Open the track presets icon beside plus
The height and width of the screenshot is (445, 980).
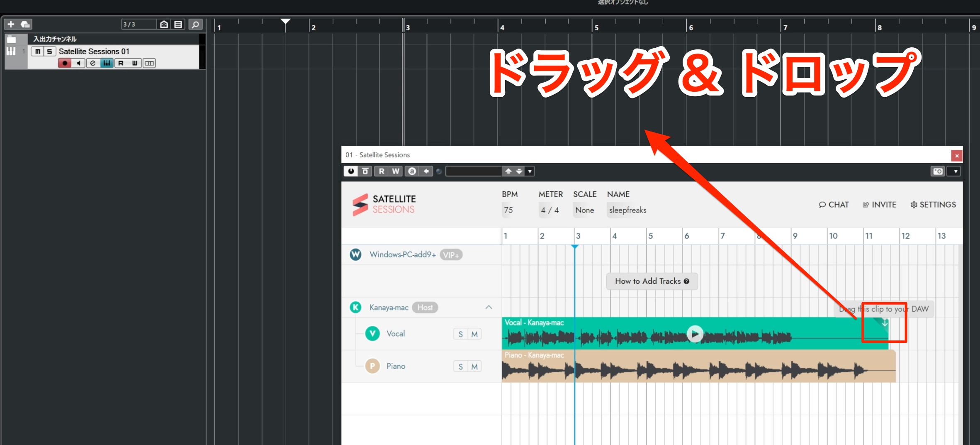click(x=26, y=24)
